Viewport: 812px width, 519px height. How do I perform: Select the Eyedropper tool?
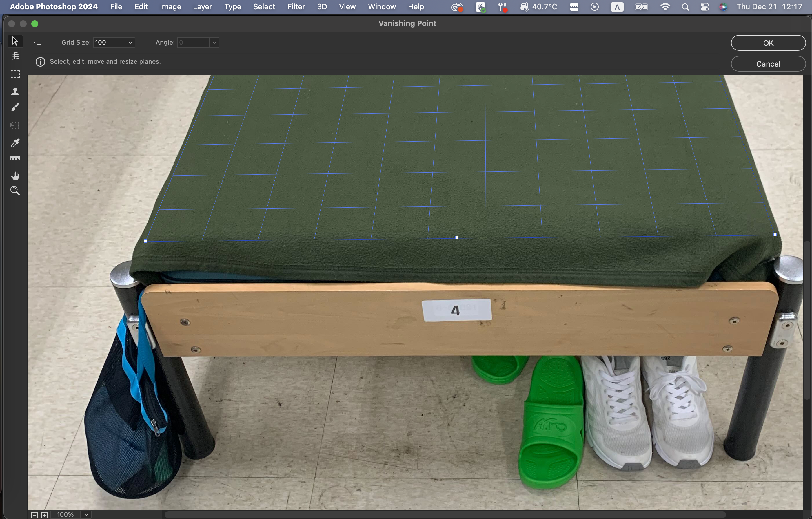pos(15,143)
